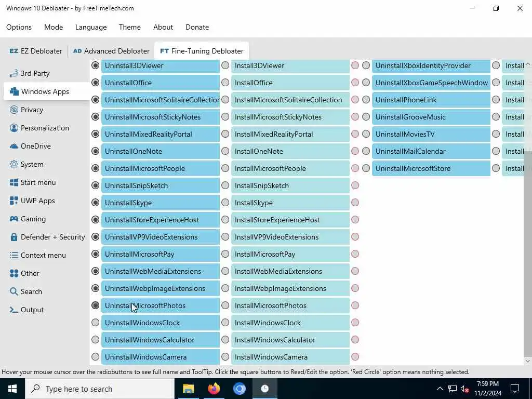Open the UWP Apps icon
This screenshot has height=399, width=532.
point(14,201)
